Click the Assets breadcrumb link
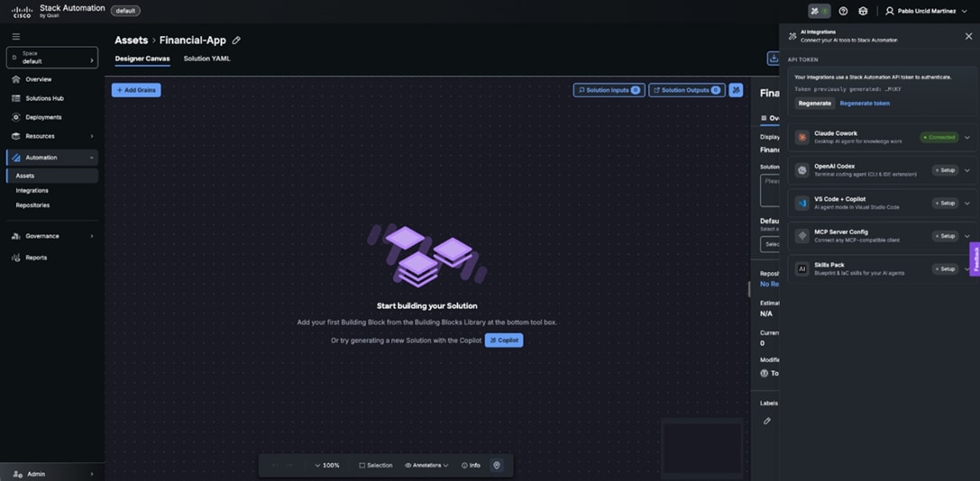980x481 pixels. click(x=132, y=40)
